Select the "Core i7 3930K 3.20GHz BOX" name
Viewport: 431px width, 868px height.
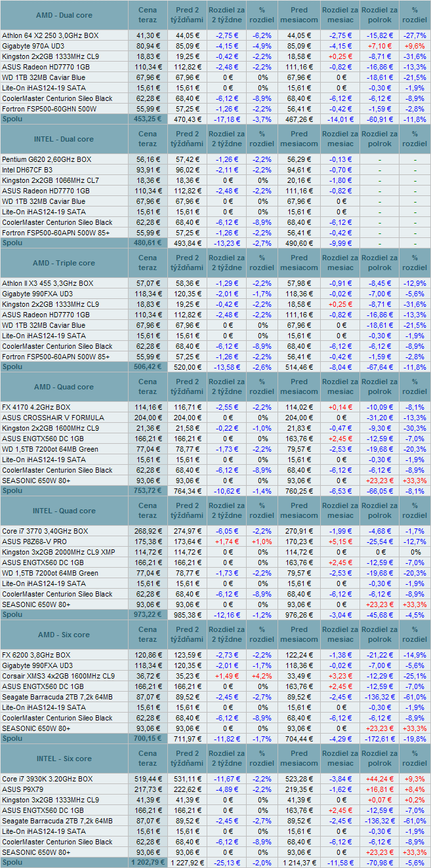pos(47,779)
